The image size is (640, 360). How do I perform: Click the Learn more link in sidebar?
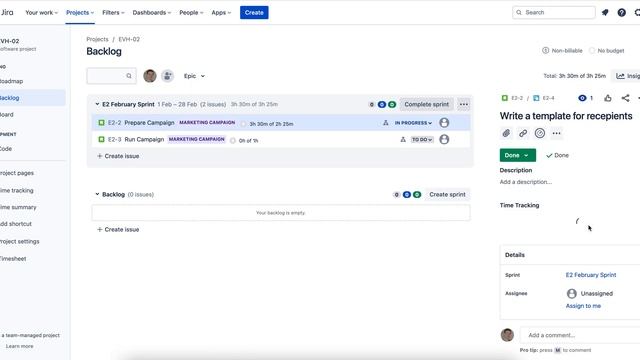(x=20, y=346)
